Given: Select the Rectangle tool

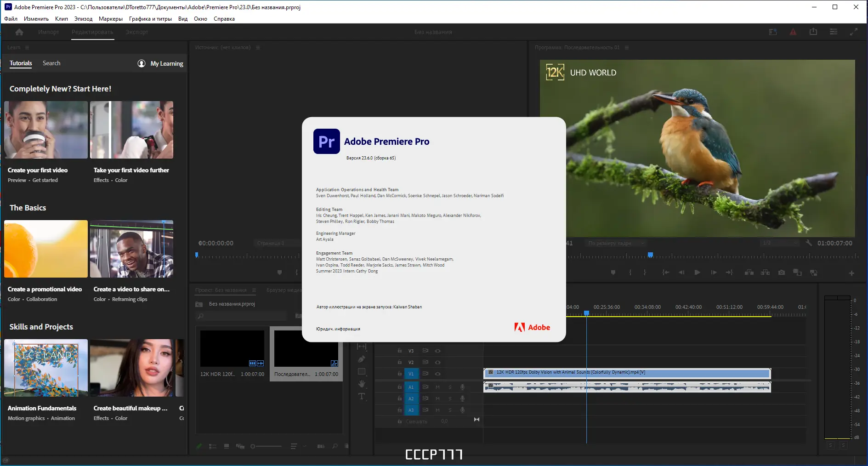Looking at the screenshot, I should coord(362,371).
